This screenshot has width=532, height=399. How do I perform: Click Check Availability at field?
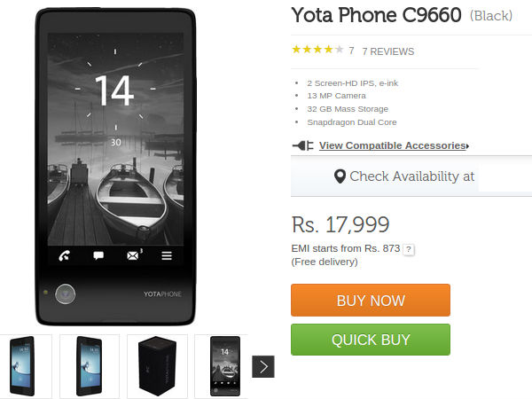[x=411, y=176]
